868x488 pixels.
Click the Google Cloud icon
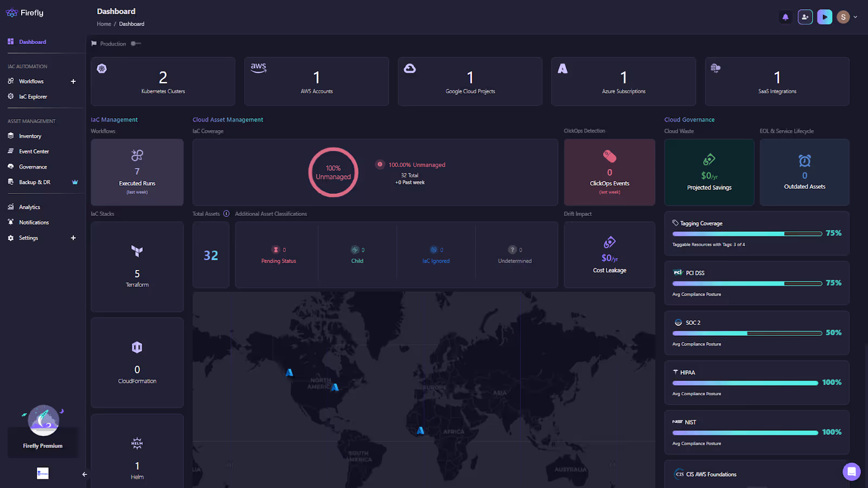[410, 68]
